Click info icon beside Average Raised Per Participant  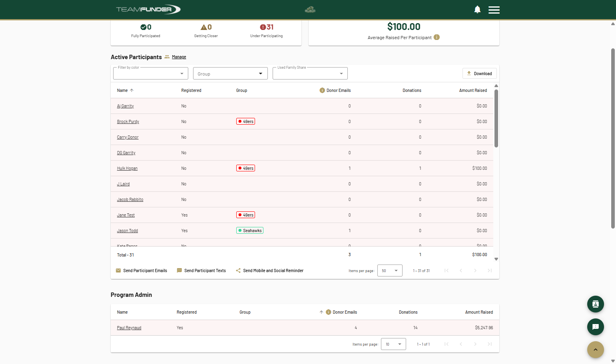click(437, 37)
